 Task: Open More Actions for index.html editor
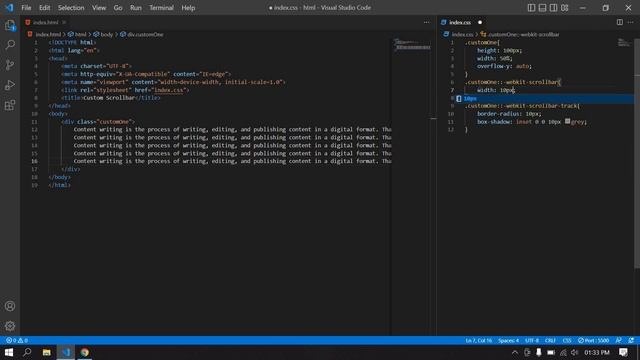[x=427, y=22]
